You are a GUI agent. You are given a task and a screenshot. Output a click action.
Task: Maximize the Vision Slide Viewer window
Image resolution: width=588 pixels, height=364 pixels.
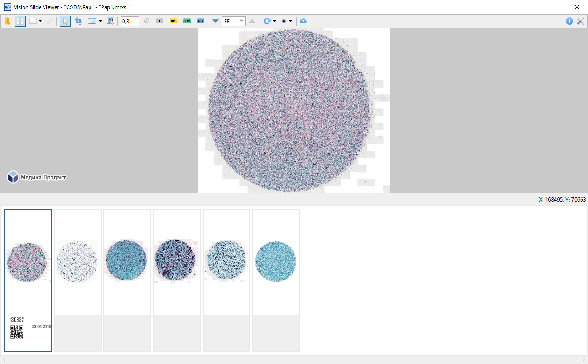[x=556, y=7]
